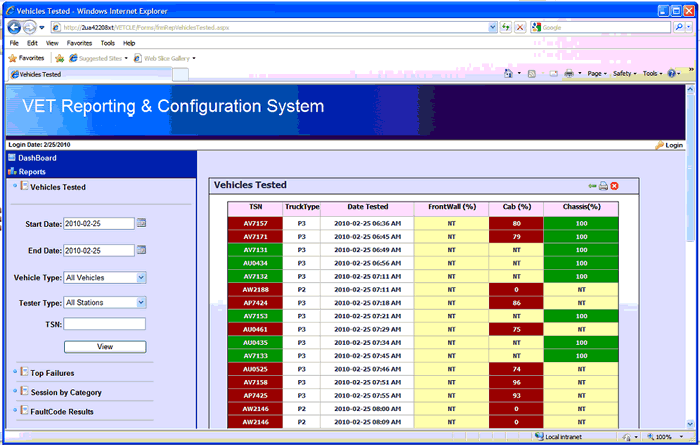Click the print icon in Vehicles Tested panel
Viewport: 700px width, 445px height.
coord(603,186)
